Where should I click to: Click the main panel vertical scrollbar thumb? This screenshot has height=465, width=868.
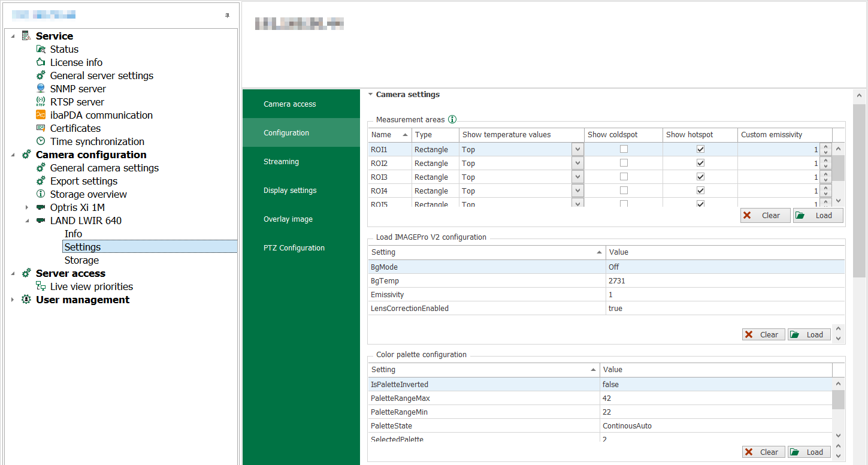(x=859, y=191)
